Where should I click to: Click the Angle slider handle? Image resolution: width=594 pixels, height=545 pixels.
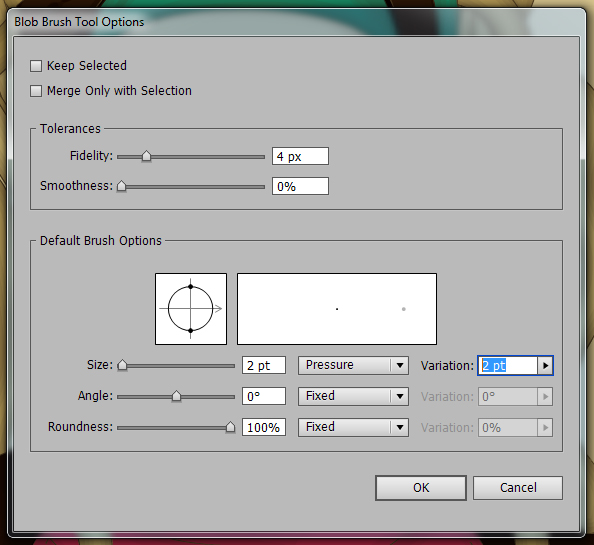[x=176, y=396]
